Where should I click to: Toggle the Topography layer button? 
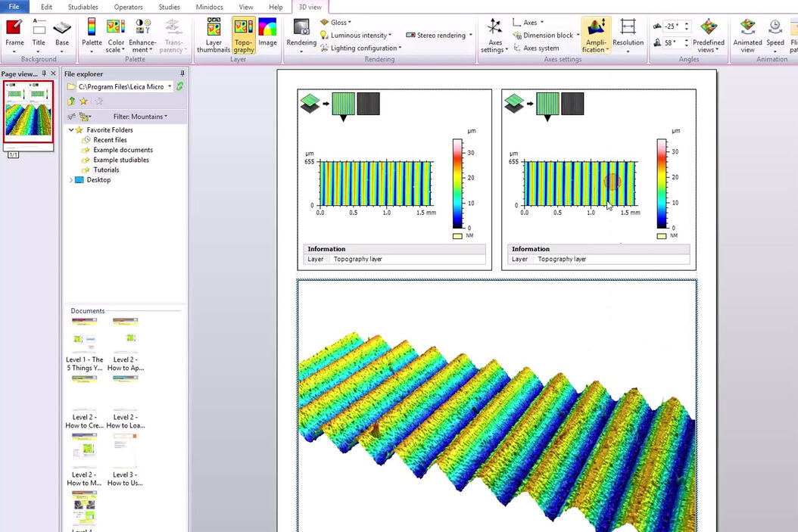(244, 34)
